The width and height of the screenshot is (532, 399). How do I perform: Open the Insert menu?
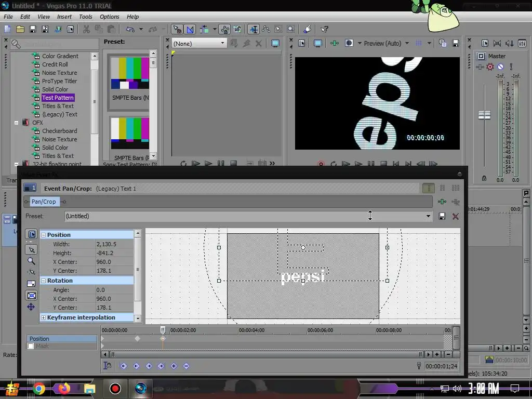tap(64, 17)
